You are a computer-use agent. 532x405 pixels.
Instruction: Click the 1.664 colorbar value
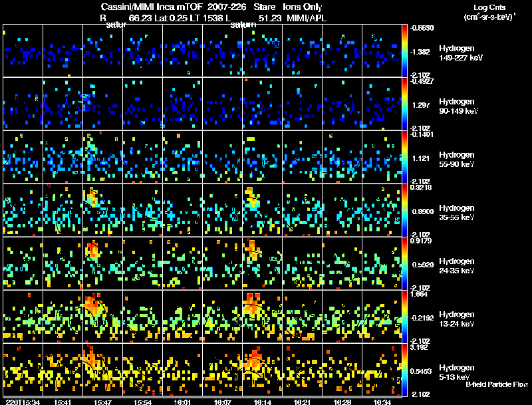(x=420, y=294)
